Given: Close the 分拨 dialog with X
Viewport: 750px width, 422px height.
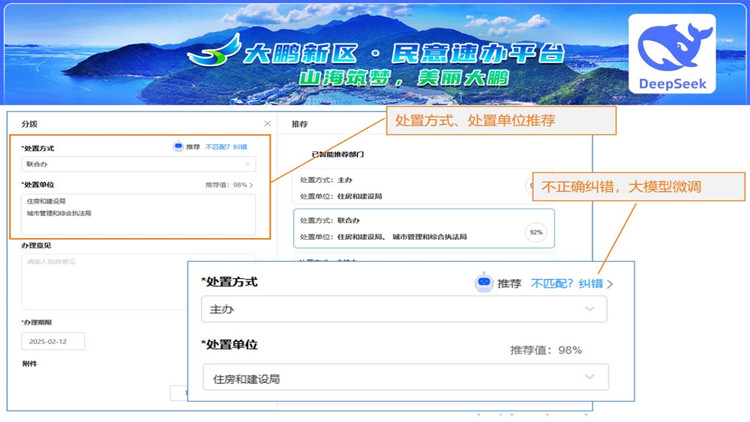Looking at the screenshot, I should (267, 124).
